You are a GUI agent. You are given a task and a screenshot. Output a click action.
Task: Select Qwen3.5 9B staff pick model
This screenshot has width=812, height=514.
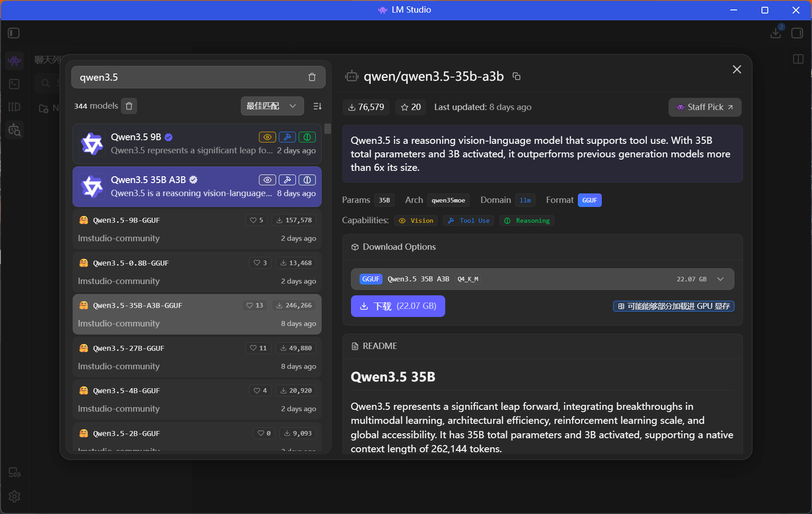(197, 144)
